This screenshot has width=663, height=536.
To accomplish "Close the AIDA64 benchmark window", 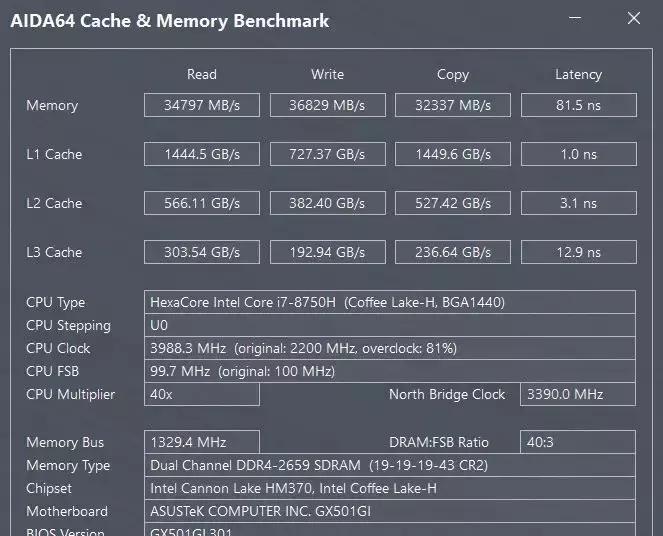I will pos(634,18).
